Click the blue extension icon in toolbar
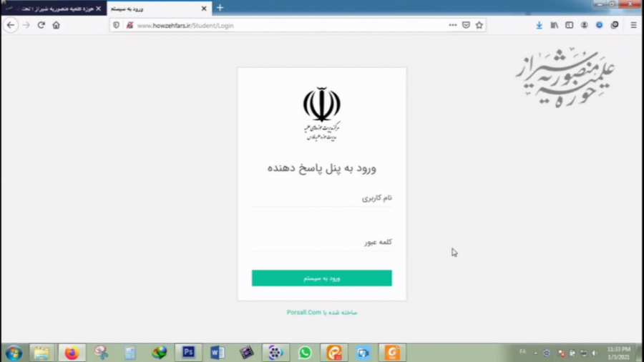Viewport: 644px width, 362px height. click(599, 25)
